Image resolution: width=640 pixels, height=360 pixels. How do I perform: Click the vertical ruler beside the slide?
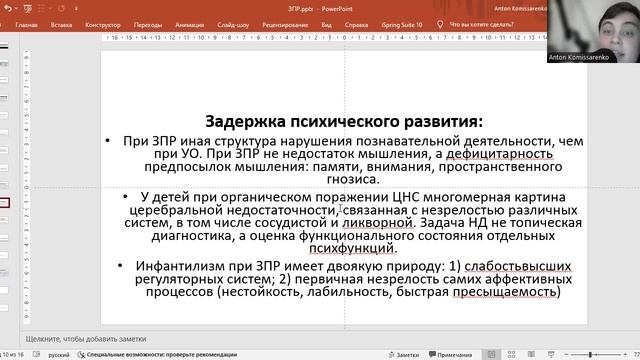click(x=27, y=187)
